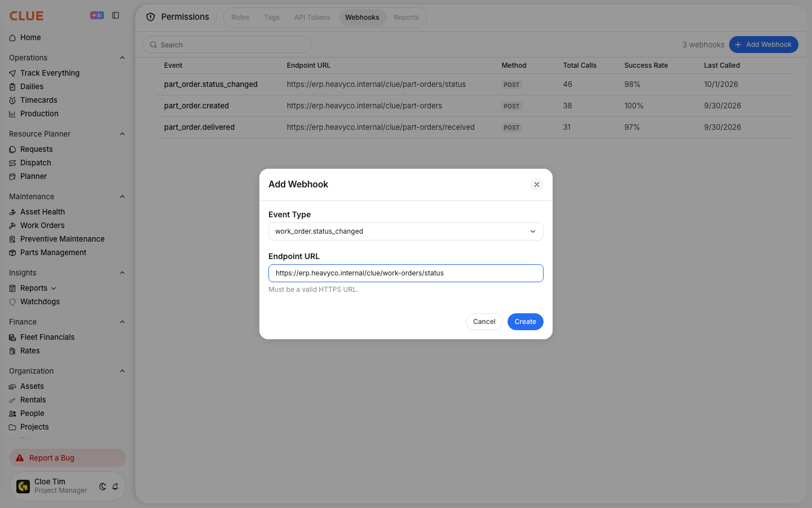812x508 pixels.
Task: Click the notifications bell icon
Action: click(115, 487)
